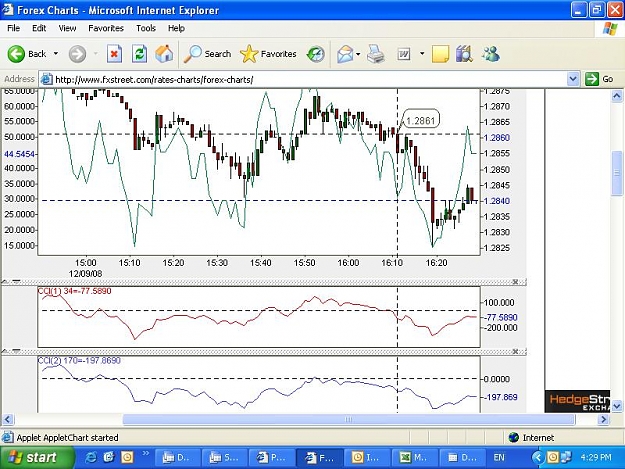
Task: Launch Internet Explorer from quick launch
Action: click(91, 457)
